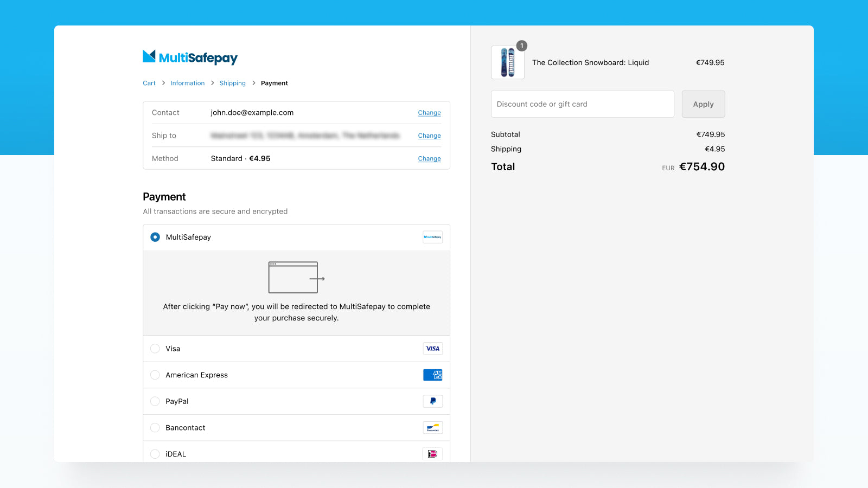Click the PayPal logo icon
Screen dimensions: 868x488
432,401
